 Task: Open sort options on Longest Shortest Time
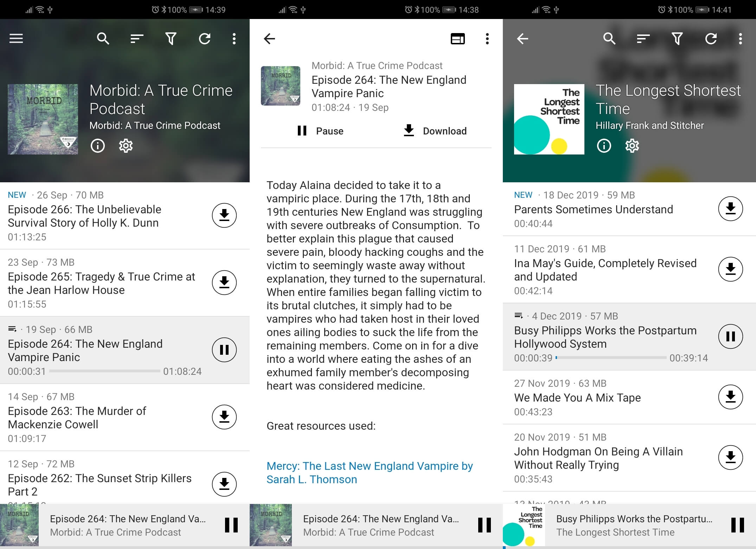[643, 38]
